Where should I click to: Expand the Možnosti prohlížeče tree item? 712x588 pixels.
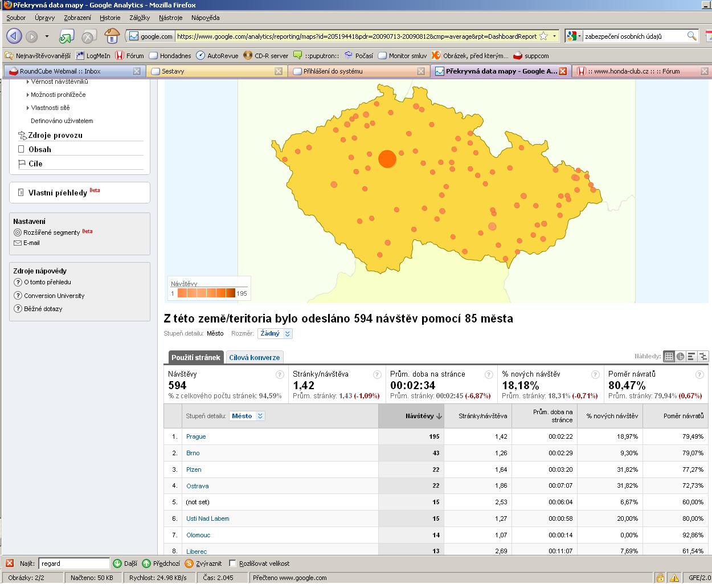[27, 95]
